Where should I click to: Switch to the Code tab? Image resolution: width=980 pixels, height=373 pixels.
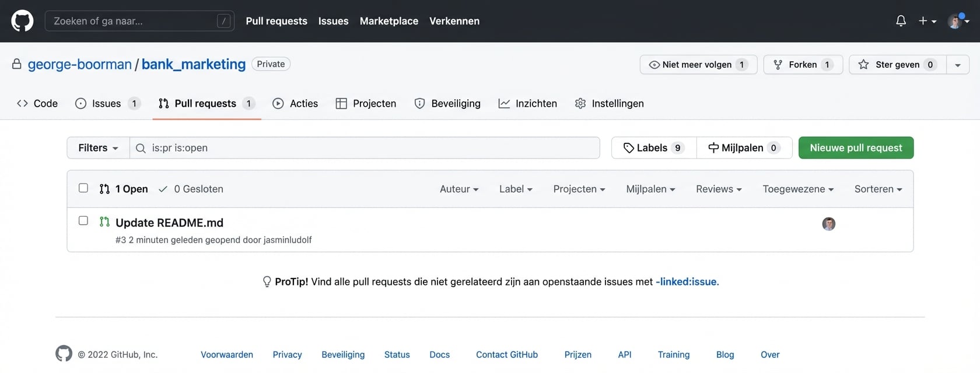pos(37,103)
